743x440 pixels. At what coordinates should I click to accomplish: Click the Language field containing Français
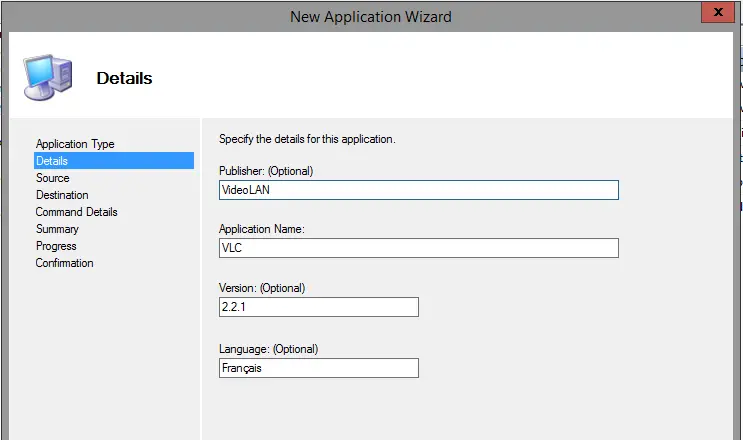318,368
